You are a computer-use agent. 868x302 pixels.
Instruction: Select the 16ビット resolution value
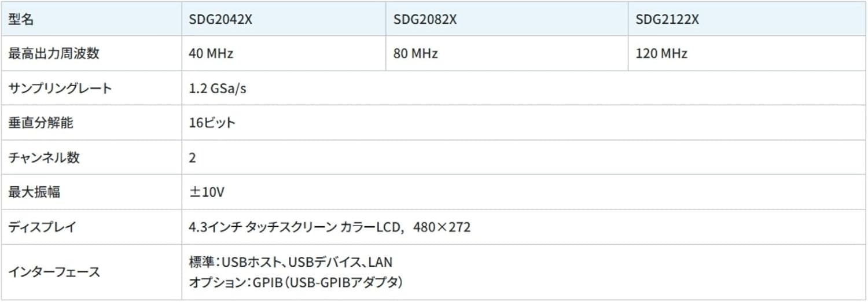coord(212,123)
